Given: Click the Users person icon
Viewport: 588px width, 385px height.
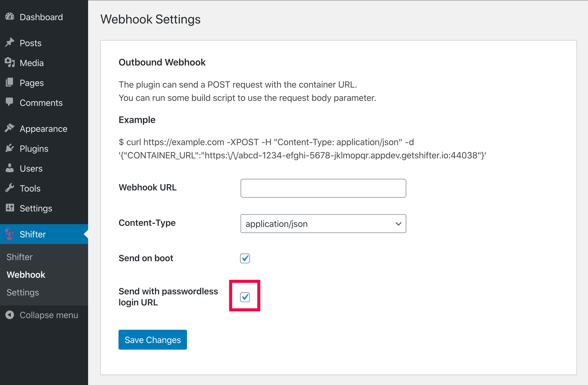Looking at the screenshot, I should pyautogui.click(x=10, y=168).
